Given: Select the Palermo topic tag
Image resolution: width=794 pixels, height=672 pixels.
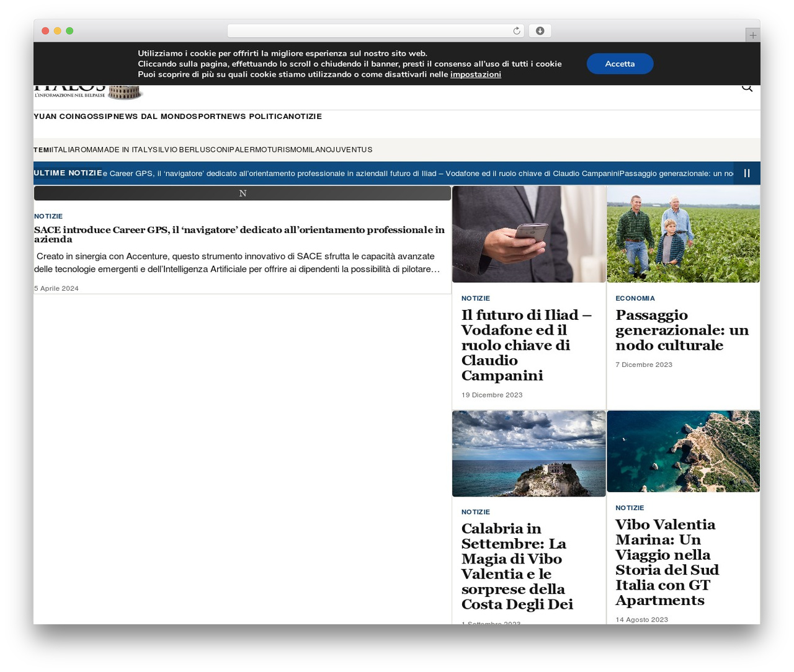Looking at the screenshot, I should [247, 150].
